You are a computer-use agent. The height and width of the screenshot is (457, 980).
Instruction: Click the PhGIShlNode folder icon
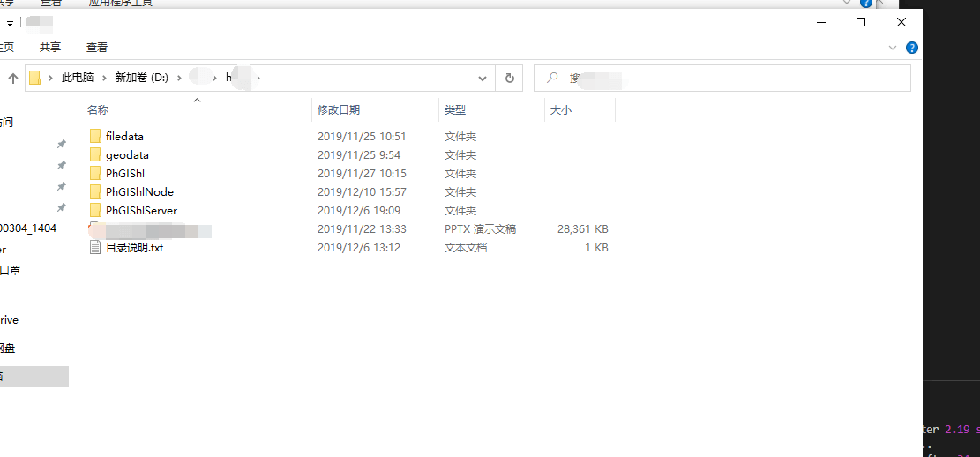[96, 192]
